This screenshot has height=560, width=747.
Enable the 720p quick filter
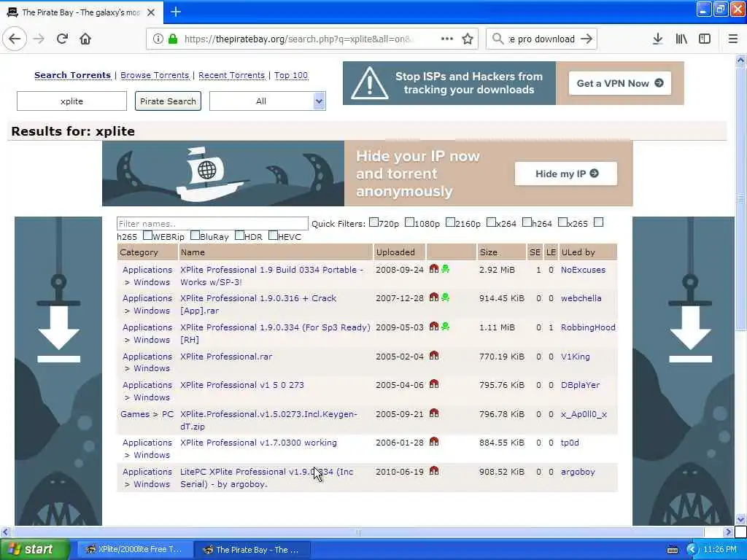click(374, 222)
